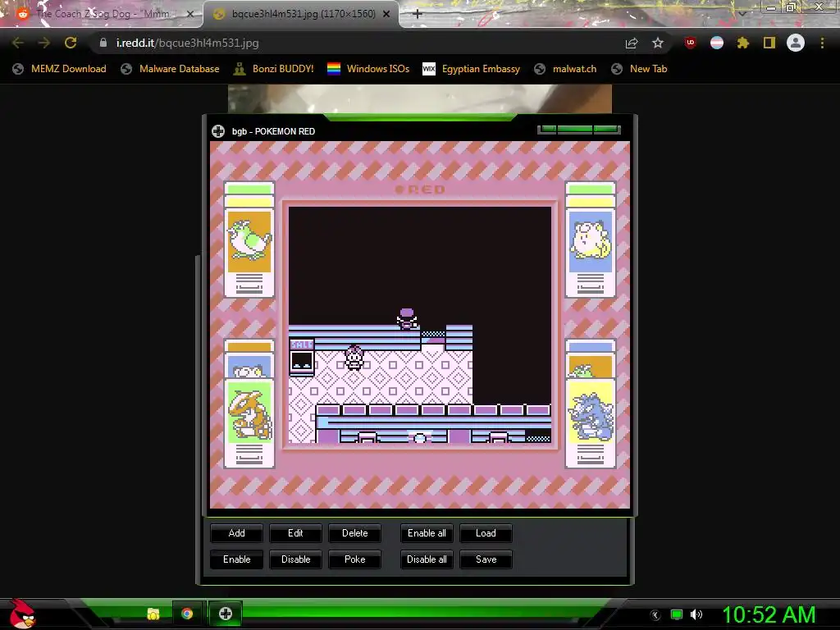Share this page icon in address bar
This screenshot has height=630, width=840.
632,43
